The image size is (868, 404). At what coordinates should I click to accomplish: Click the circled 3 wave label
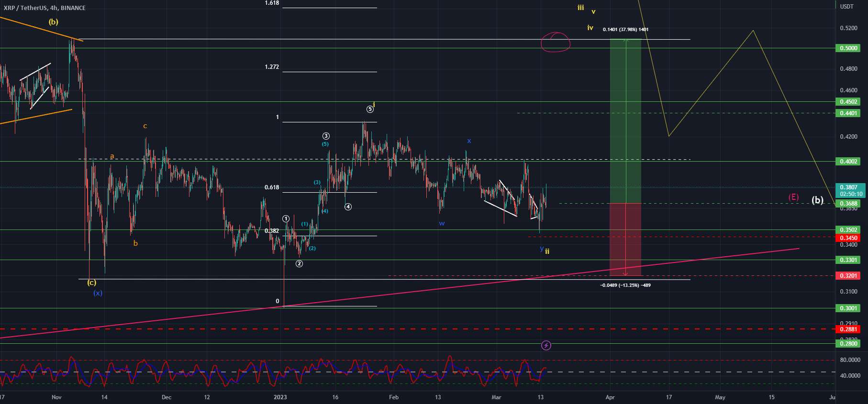tap(326, 136)
